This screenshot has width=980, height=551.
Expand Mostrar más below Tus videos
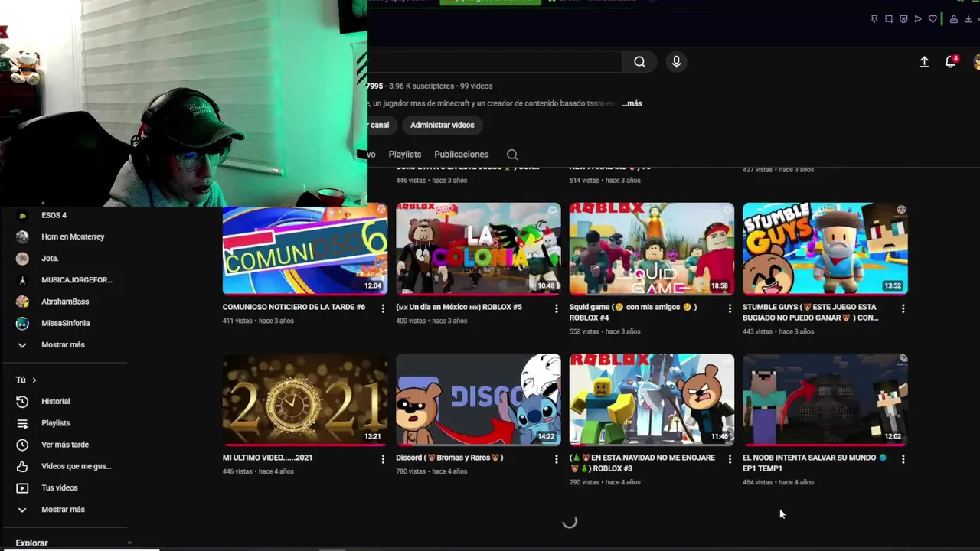click(63, 510)
